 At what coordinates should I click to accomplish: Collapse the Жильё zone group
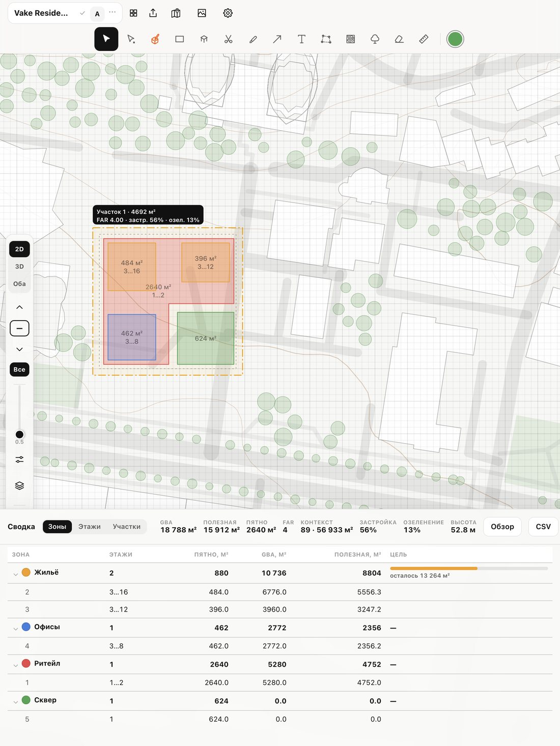click(15, 573)
